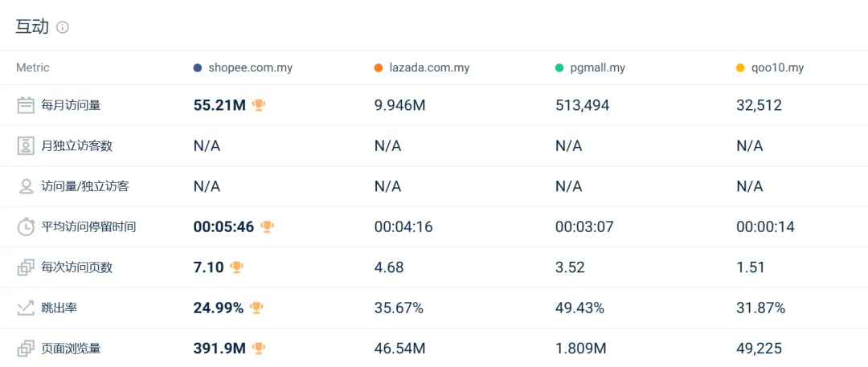Click the 互动 section title
This screenshot has height=367, width=868.
(x=32, y=27)
